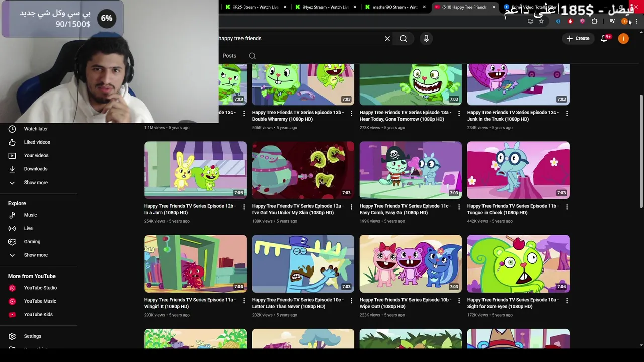Click the Explore sidebar heading

click(17, 203)
